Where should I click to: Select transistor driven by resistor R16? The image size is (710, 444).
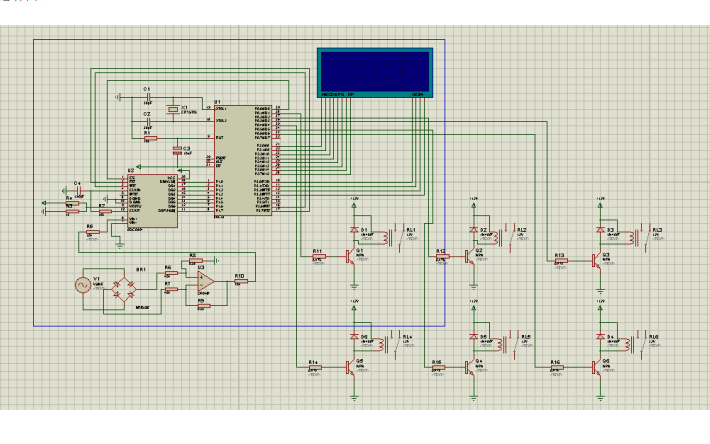click(597, 368)
